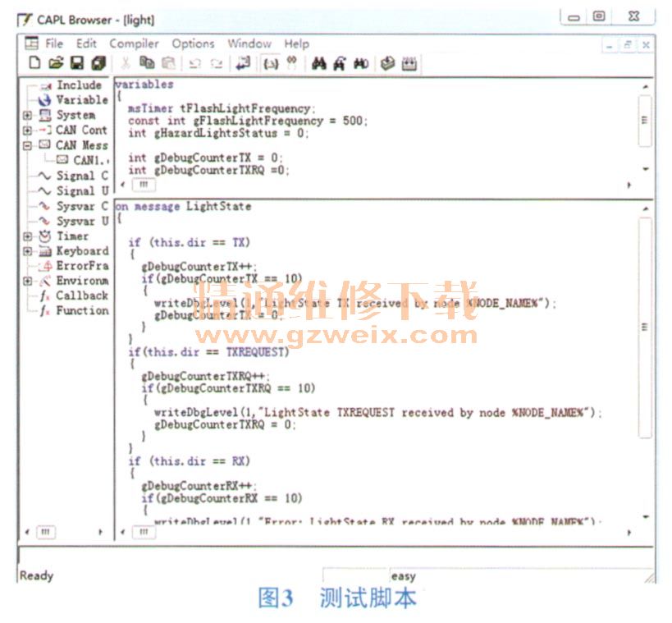Expand the Environm tree node
The height and width of the screenshot is (623, 672).
point(27,282)
